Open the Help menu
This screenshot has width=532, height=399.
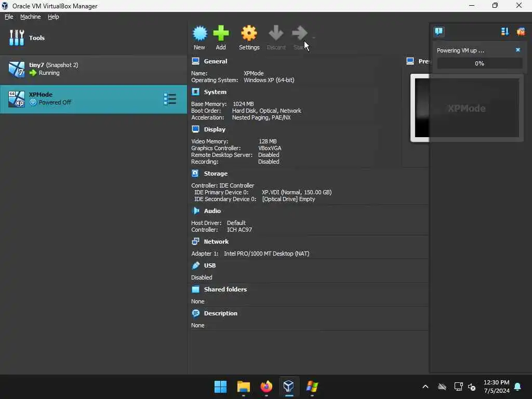tap(54, 17)
